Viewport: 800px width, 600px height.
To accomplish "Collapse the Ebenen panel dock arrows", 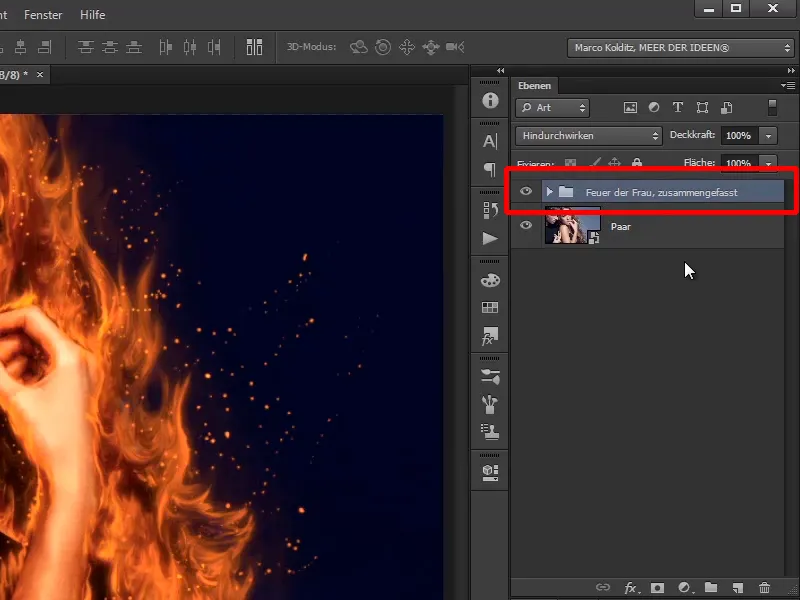I will 791,70.
